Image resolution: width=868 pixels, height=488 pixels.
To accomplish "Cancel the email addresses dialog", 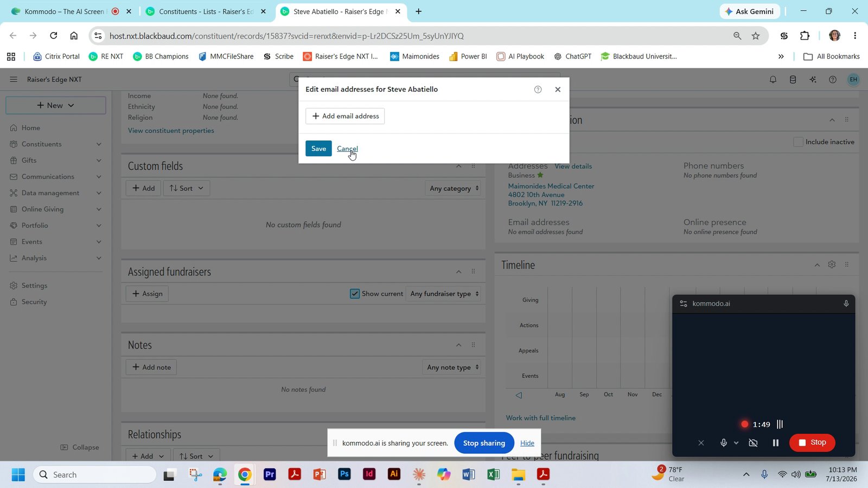I will (x=347, y=149).
